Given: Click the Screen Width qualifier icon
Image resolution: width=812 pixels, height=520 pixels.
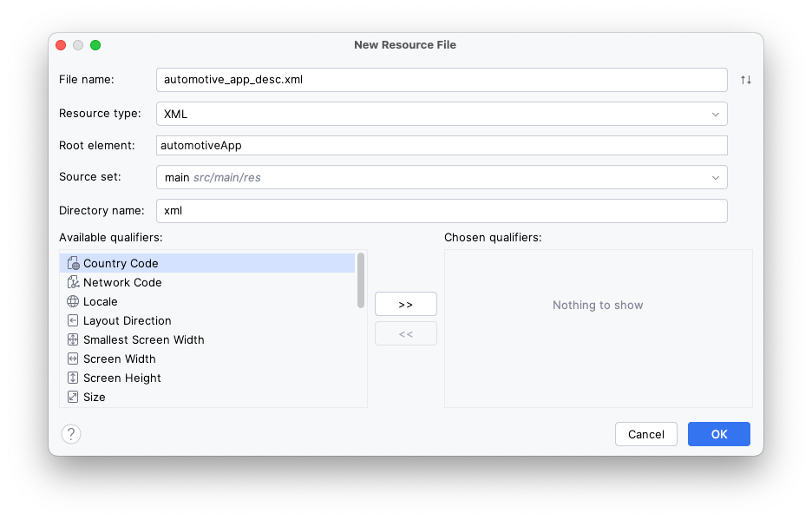Looking at the screenshot, I should (73, 359).
